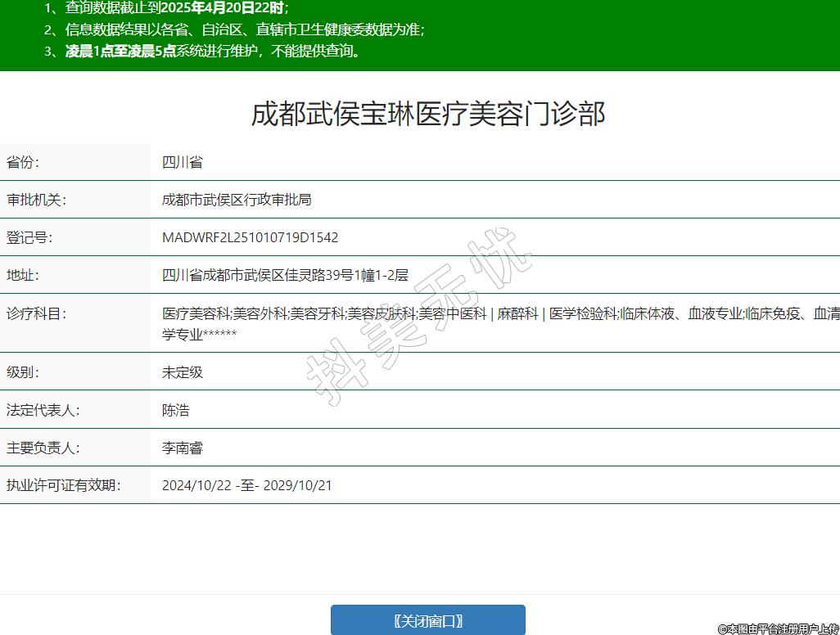Select the 四川省 province value
Image resolution: width=840 pixels, height=635 pixels.
coord(182,162)
